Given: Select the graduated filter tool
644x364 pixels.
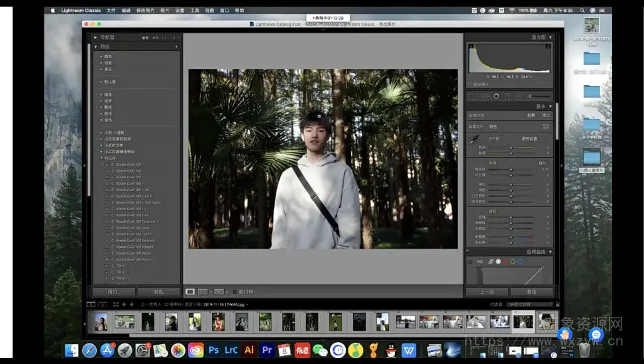Looking at the screenshot, I should (507, 96).
